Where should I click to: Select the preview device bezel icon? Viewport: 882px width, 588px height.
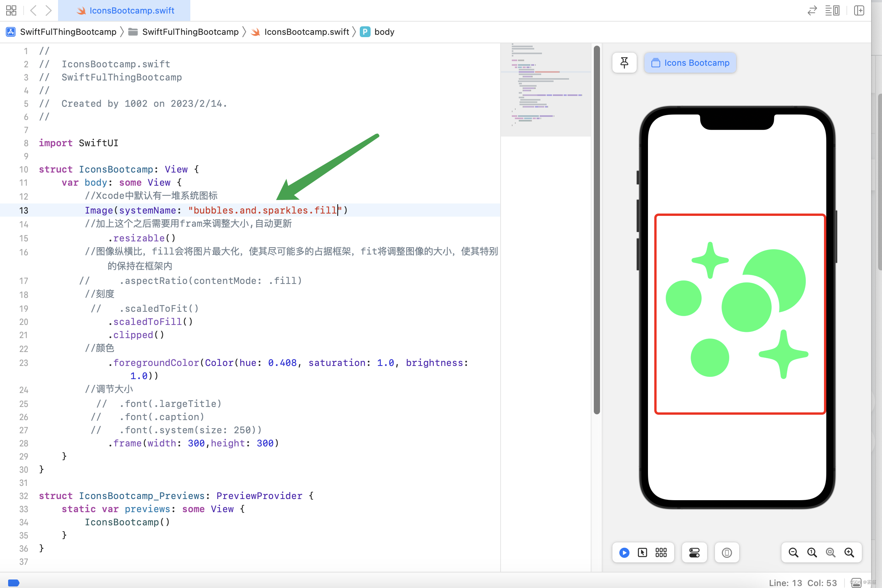point(727,552)
